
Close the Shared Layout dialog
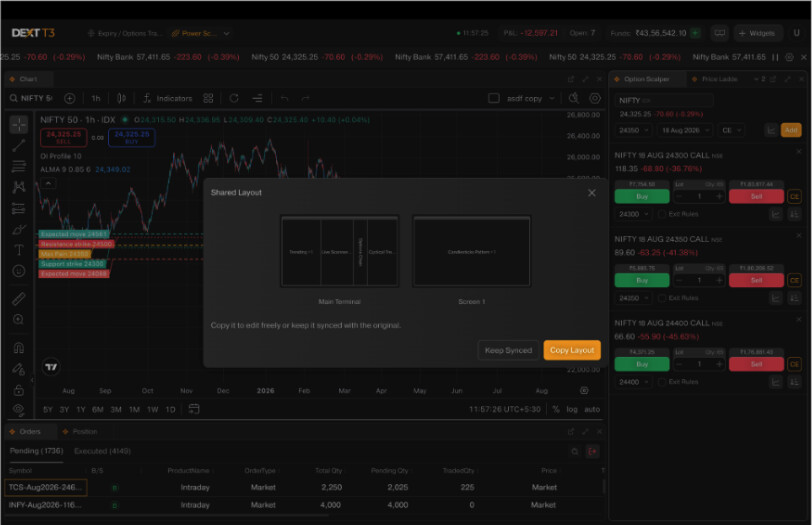(591, 193)
